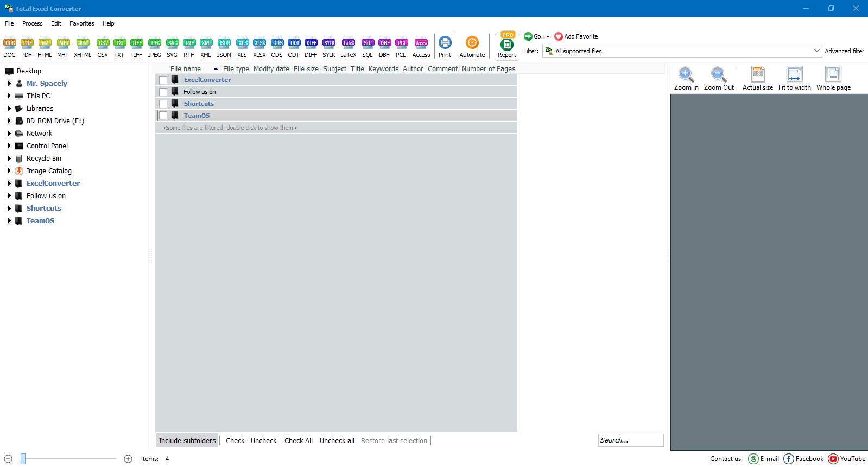Expand BD-ROM Drive (E:) node
868x467 pixels.
click(9, 121)
